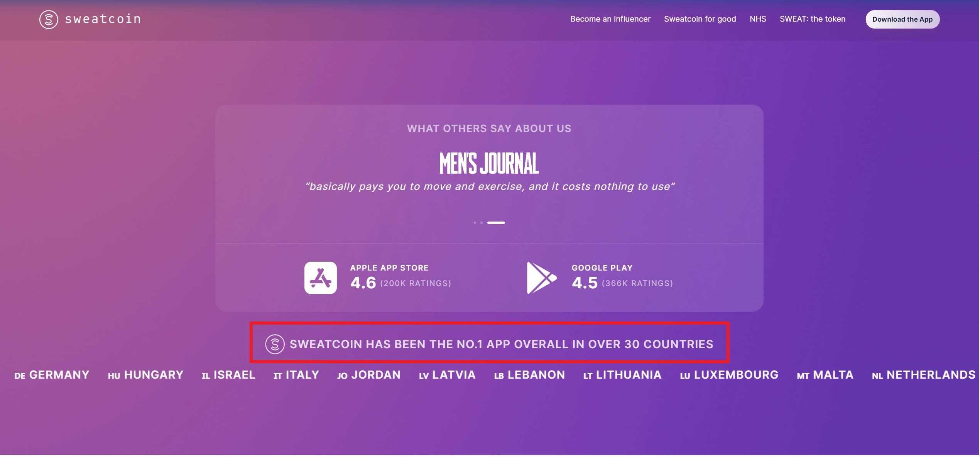The height and width of the screenshot is (457, 980).
Task: Click the 366K RATINGS label
Action: (637, 284)
